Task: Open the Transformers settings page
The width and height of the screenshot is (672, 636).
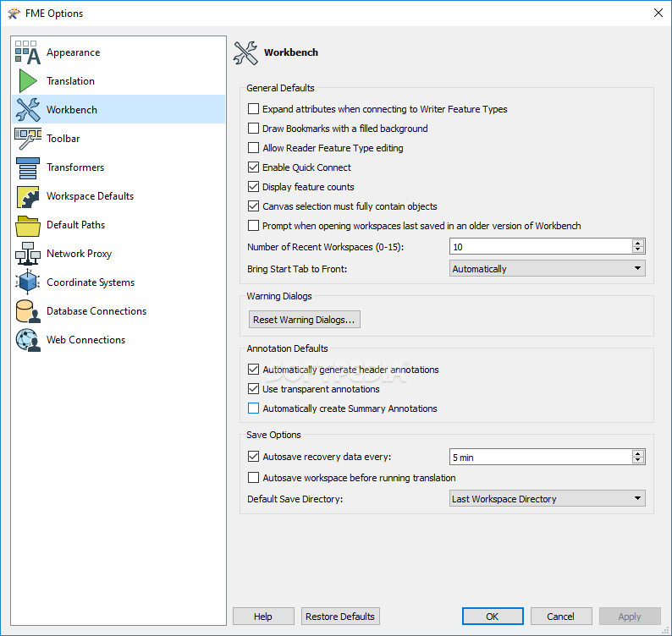Action: coord(75,167)
